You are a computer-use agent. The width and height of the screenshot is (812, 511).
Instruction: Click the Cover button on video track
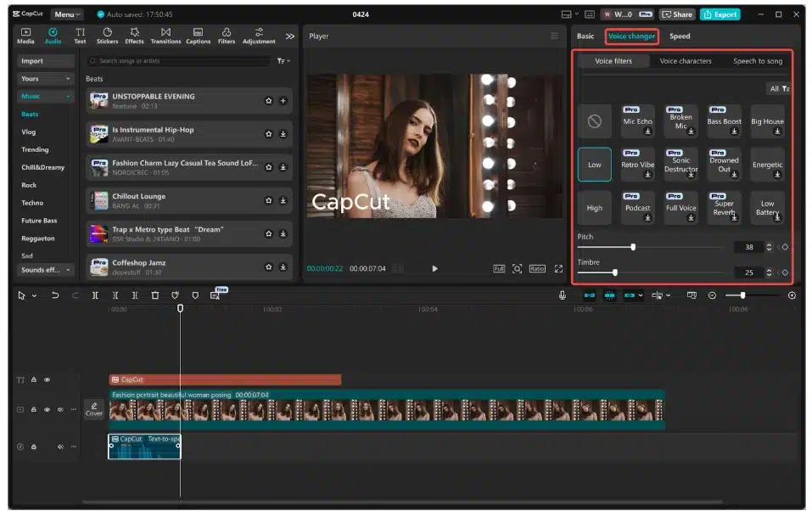93,409
